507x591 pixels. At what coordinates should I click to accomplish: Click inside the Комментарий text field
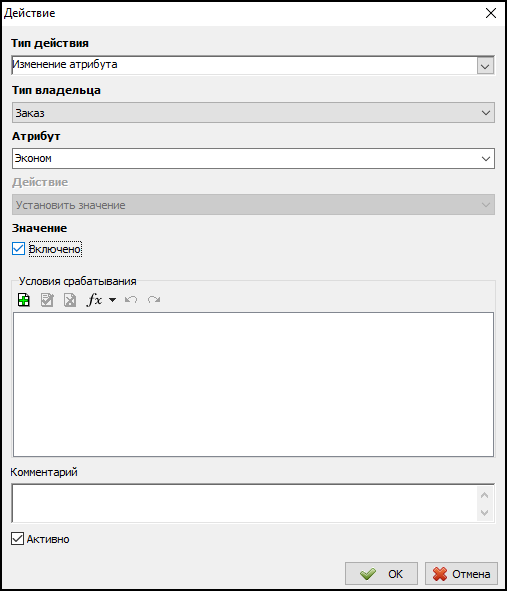(x=244, y=503)
